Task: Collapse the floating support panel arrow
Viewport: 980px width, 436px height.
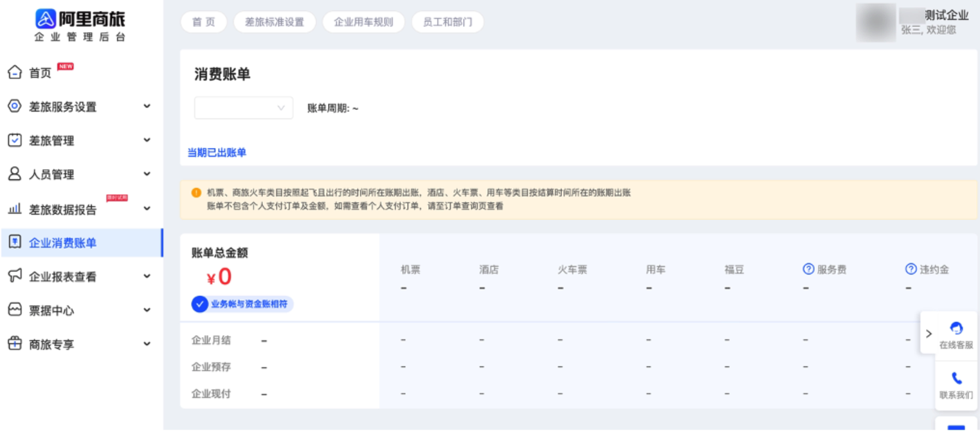Action: (928, 333)
